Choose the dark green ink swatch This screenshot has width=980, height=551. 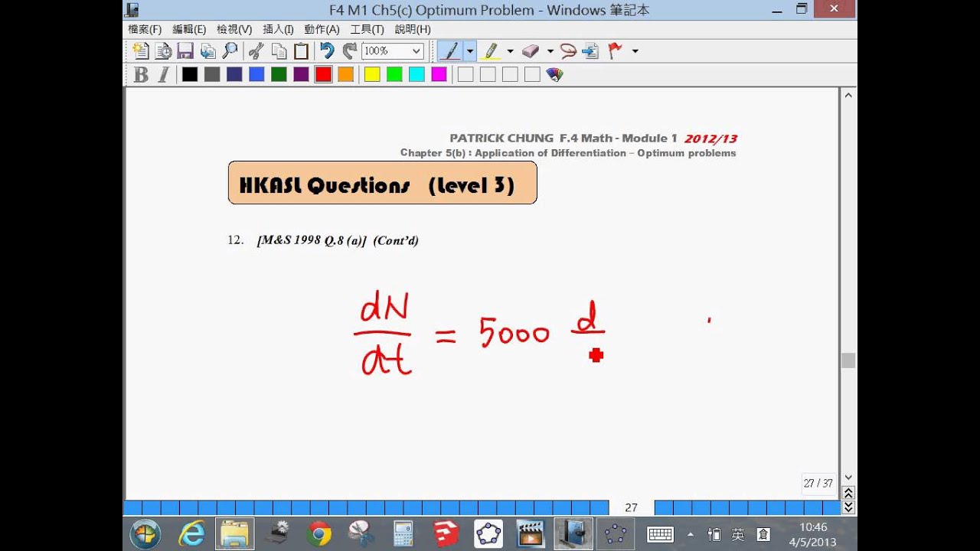coord(279,74)
